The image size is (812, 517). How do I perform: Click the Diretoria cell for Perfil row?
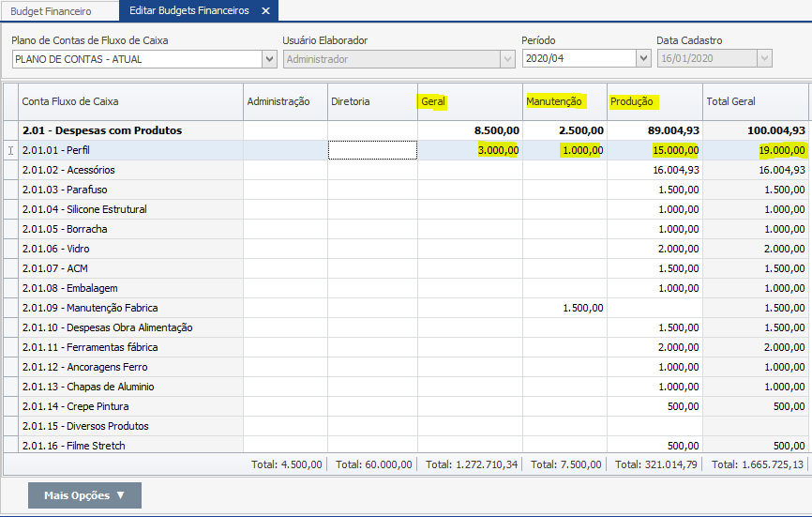(x=372, y=150)
